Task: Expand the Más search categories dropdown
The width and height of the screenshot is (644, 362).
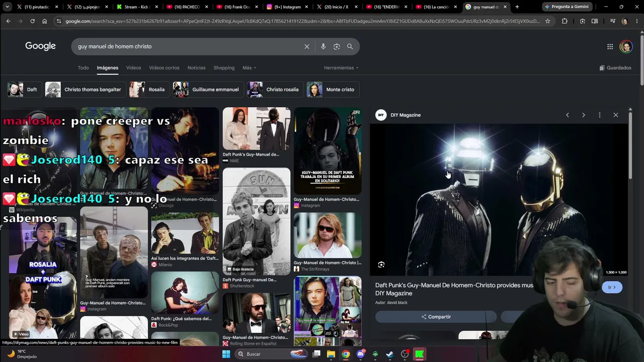Action: (249, 68)
